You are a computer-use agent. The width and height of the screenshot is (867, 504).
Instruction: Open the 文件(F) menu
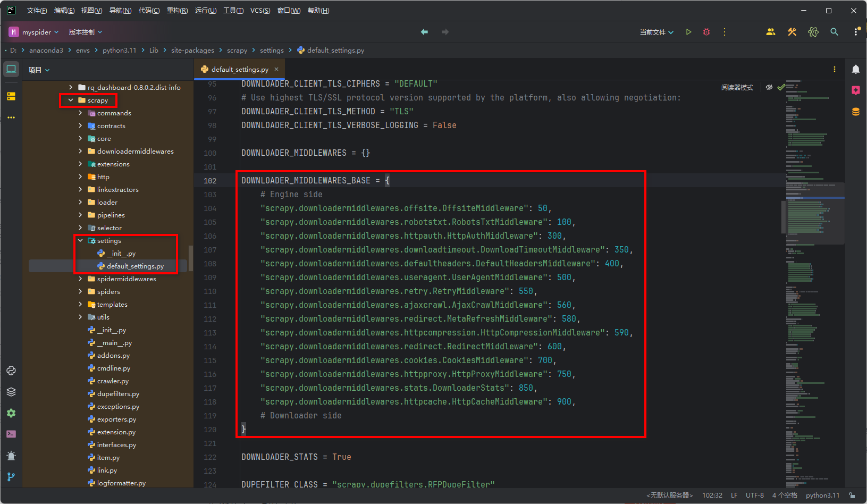pos(36,10)
